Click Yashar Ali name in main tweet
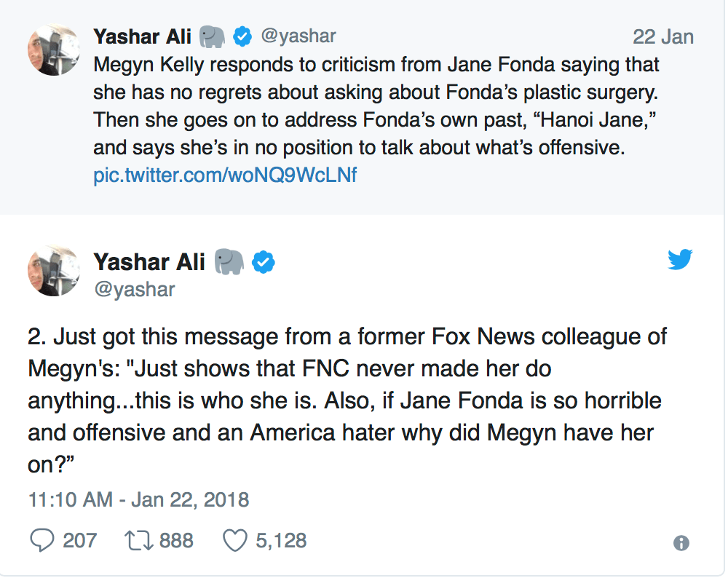728x578 pixels. pos(149,262)
